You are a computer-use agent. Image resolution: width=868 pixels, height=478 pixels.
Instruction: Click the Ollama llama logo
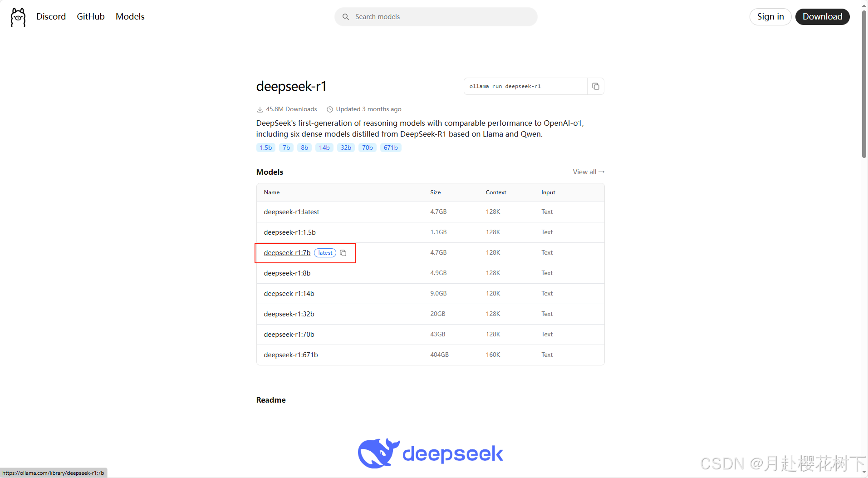18,17
